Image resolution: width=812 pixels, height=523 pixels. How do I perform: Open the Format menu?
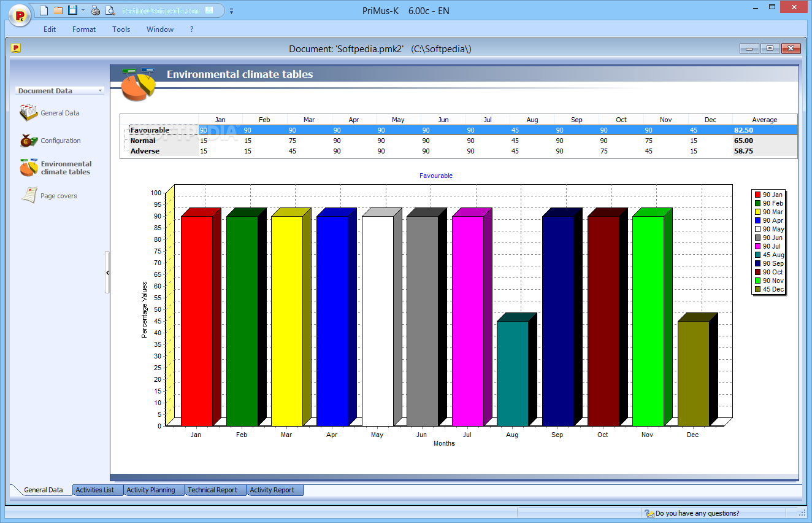click(x=84, y=29)
